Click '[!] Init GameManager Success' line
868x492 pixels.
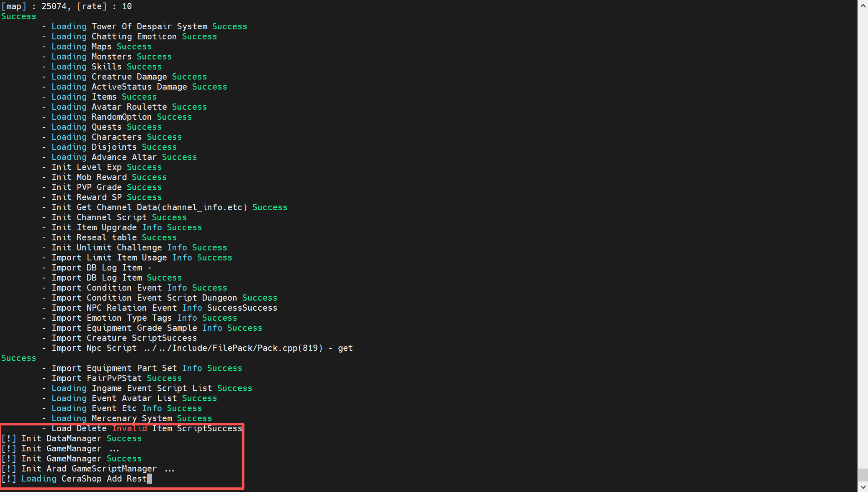[x=72, y=459]
